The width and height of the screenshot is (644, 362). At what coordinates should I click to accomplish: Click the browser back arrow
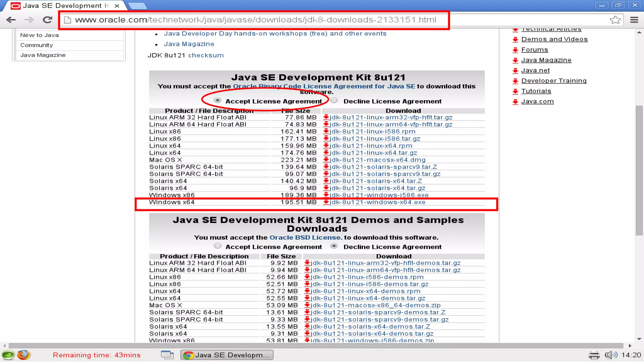11,20
